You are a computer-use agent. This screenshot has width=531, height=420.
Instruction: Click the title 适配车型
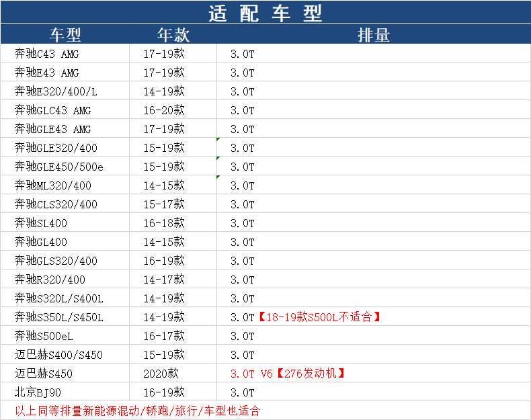click(265, 13)
